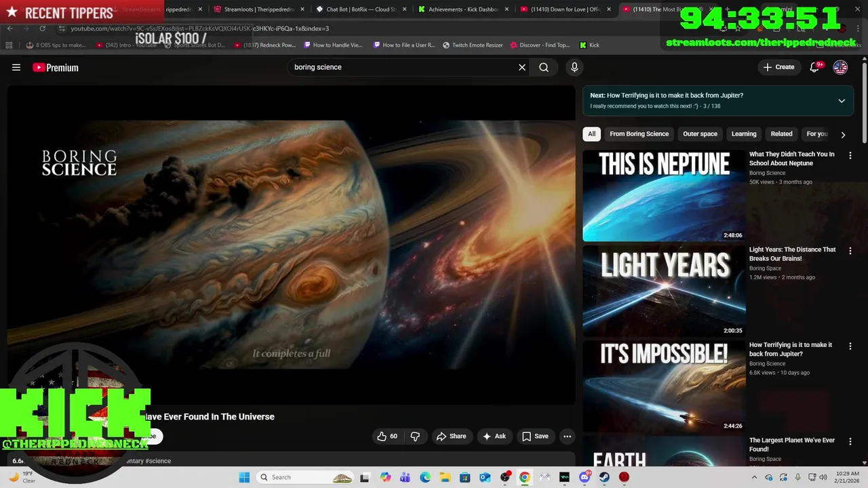Viewport: 868px width, 488px height.
Task: Switch to the Chat Bot BotRix tab
Action: (361, 9)
